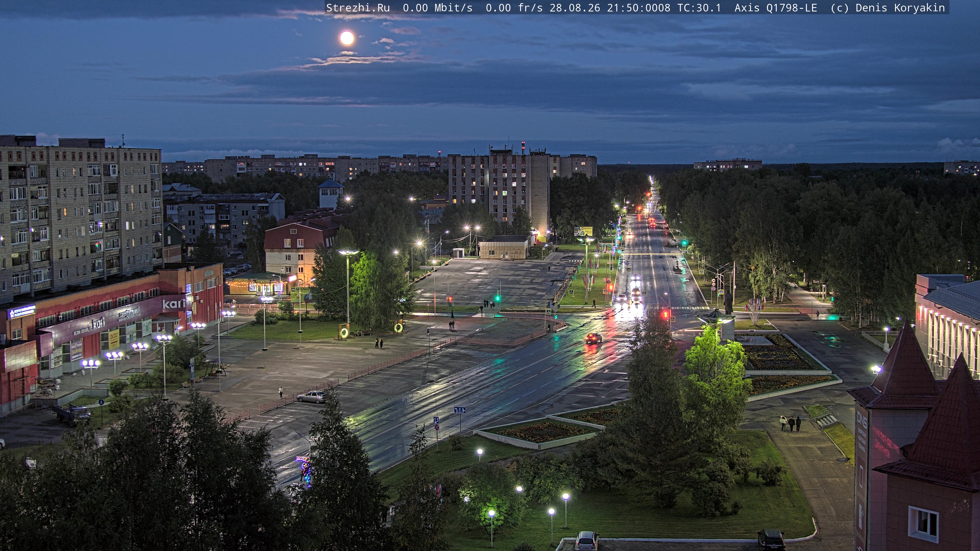
Task: Click the Strezhi.Ru overlay text
Action: click(x=358, y=8)
